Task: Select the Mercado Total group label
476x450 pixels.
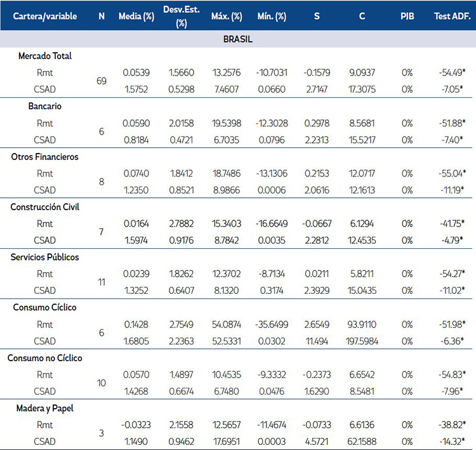Action: pos(45,56)
